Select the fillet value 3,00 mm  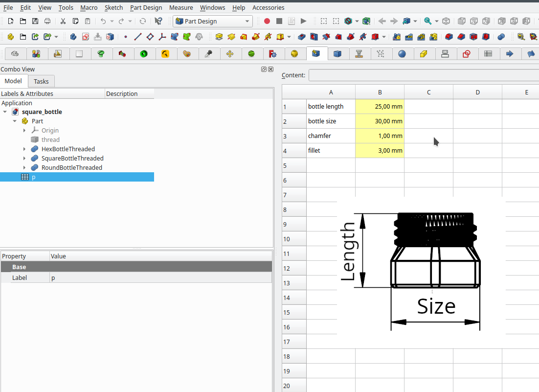pyautogui.click(x=380, y=151)
